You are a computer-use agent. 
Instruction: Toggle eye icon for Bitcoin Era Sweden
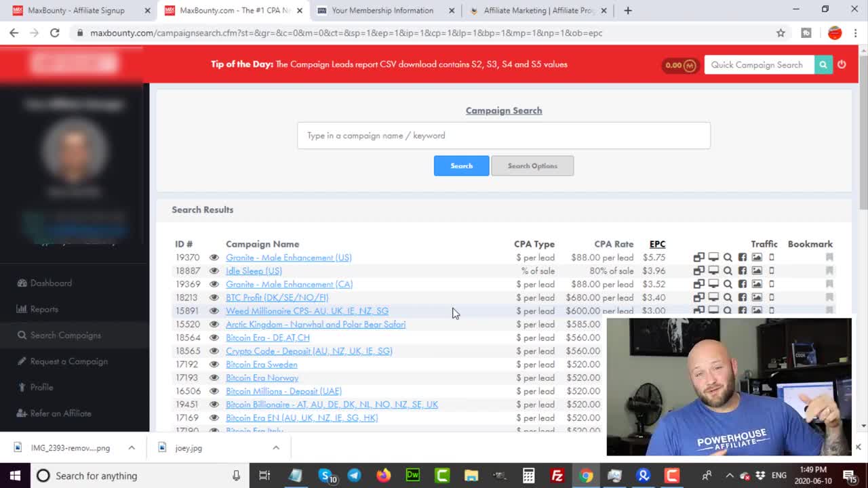point(214,365)
